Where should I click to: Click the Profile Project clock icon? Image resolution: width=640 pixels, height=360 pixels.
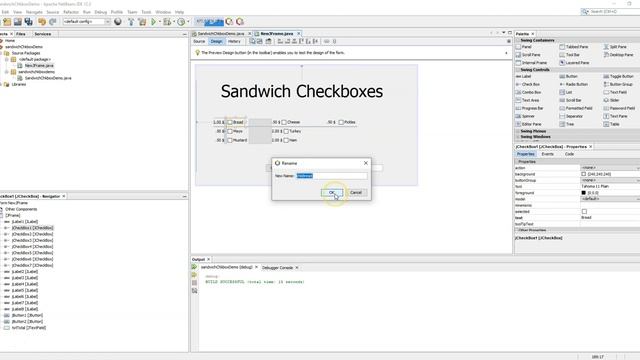pyautogui.click(x=181, y=22)
